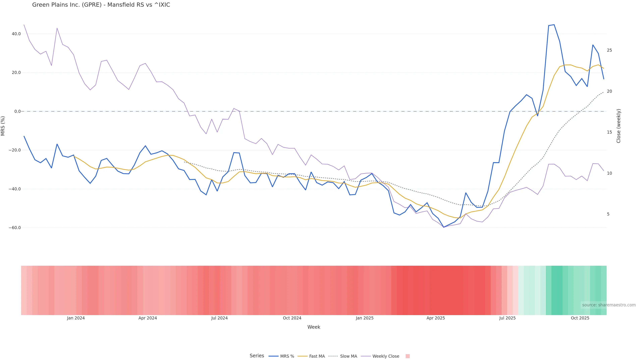The image size is (644, 362).
Task: Select the Jan 2024 week axis label
Action: pos(76,318)
